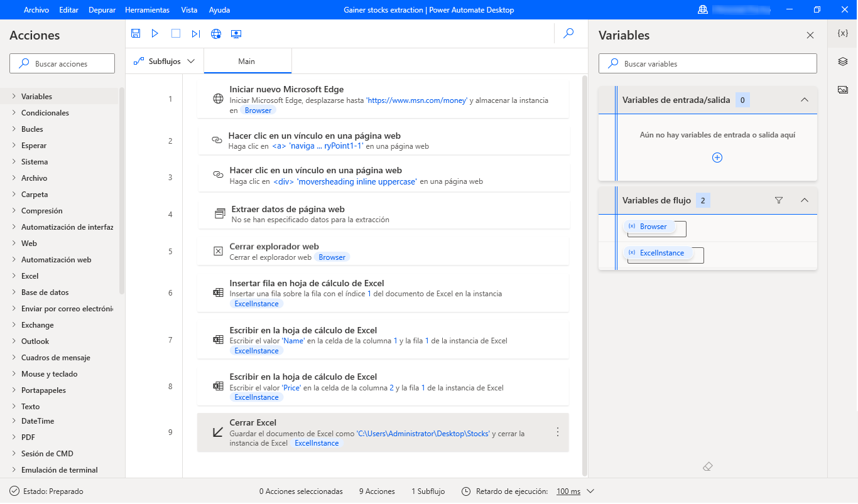This screenshot has width=858, height=504.
Task: Add a new input or output variable
Action: (717, 158)
